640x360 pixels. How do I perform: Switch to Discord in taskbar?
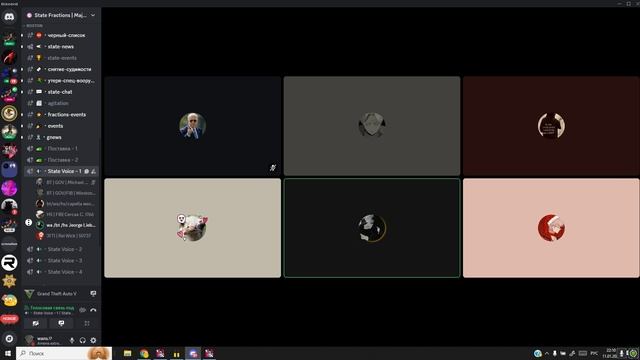pos(193,353)
